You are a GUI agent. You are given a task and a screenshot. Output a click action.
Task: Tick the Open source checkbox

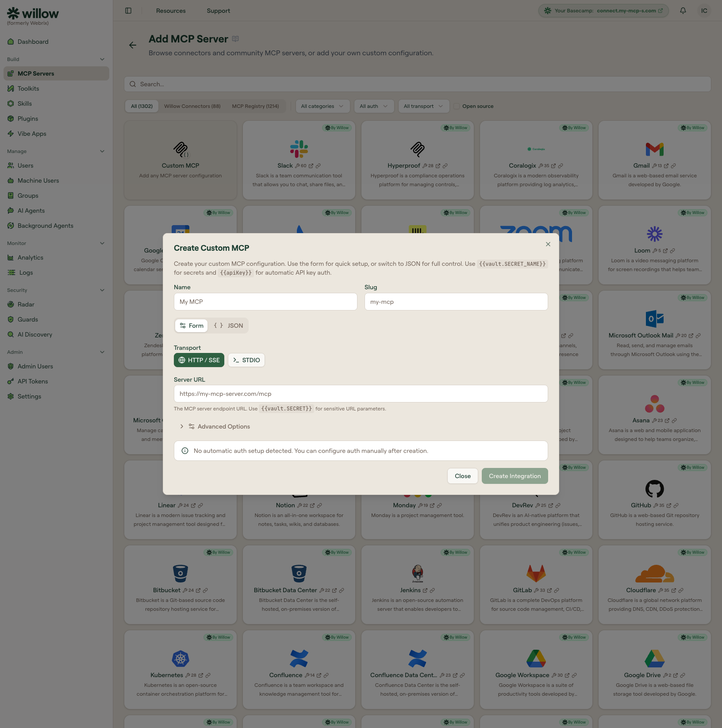(457, 106)
